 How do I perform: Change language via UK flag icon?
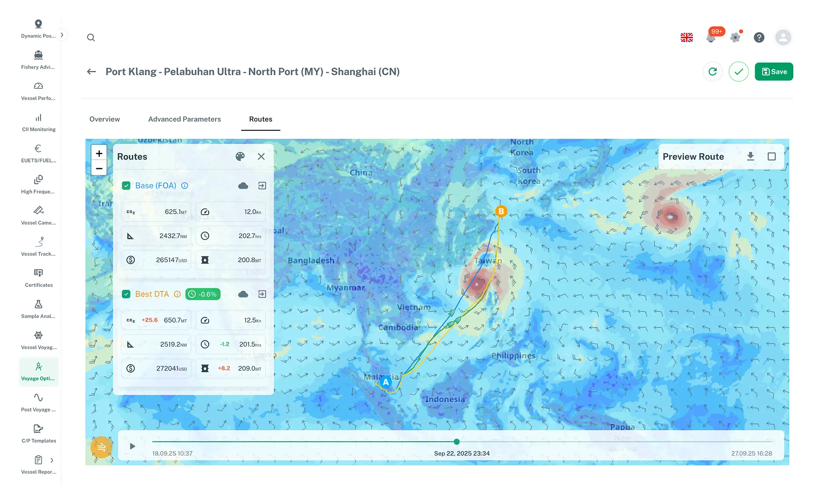tap(687, 37)
